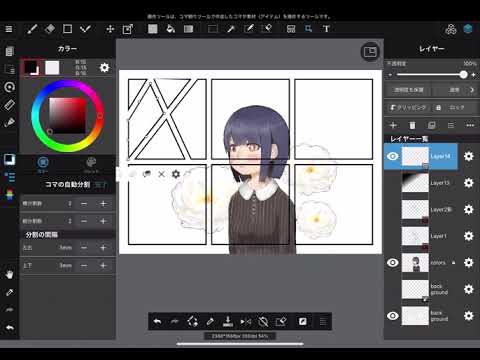This screenshot has width=480, height=360.
Task: Add a new layer with plus icon
Action: click(x=393, y=125)
